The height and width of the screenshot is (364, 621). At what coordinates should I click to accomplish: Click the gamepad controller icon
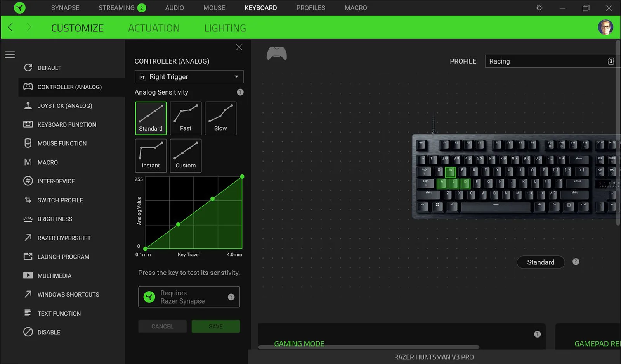(276, 53)
